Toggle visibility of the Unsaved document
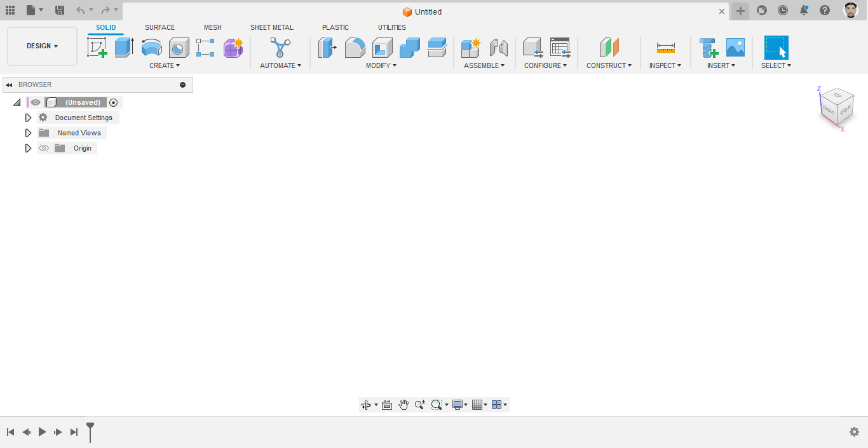Image resolution: width=868 pixels, height=448 pixels. click(x=35, y=102)
